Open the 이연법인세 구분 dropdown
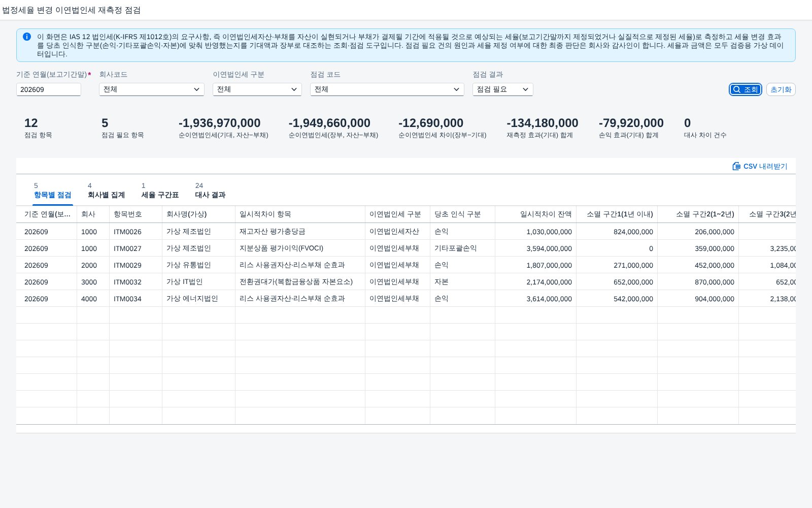This screenshot has width=812, height=508. [x=257, y=89]
